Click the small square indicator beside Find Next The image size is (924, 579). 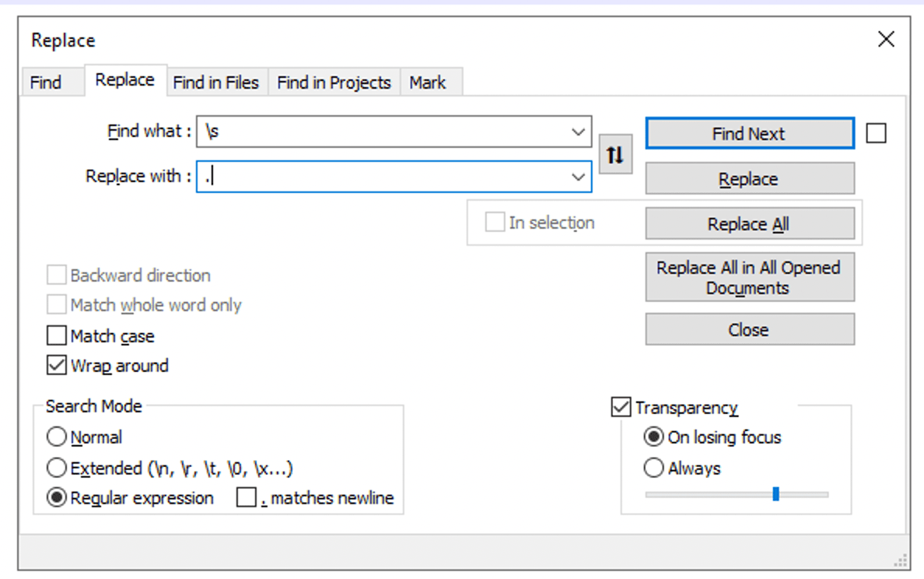pos(877,132)
